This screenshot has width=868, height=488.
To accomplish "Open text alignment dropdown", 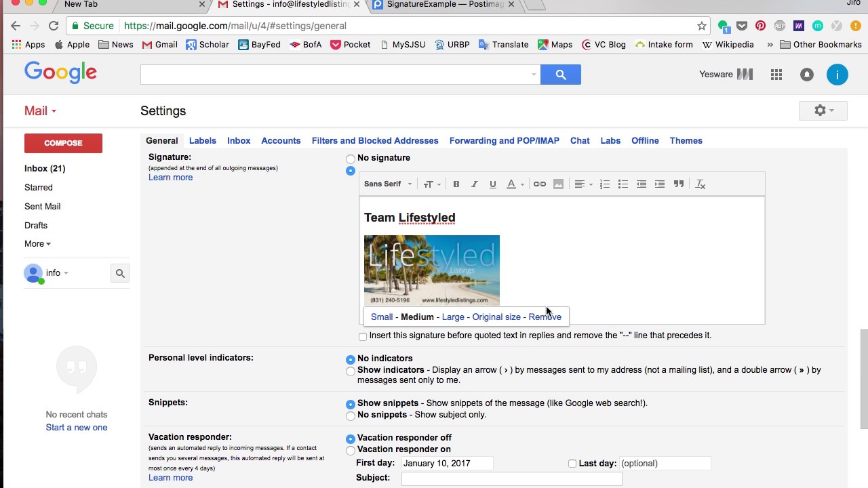I will 583,184.
